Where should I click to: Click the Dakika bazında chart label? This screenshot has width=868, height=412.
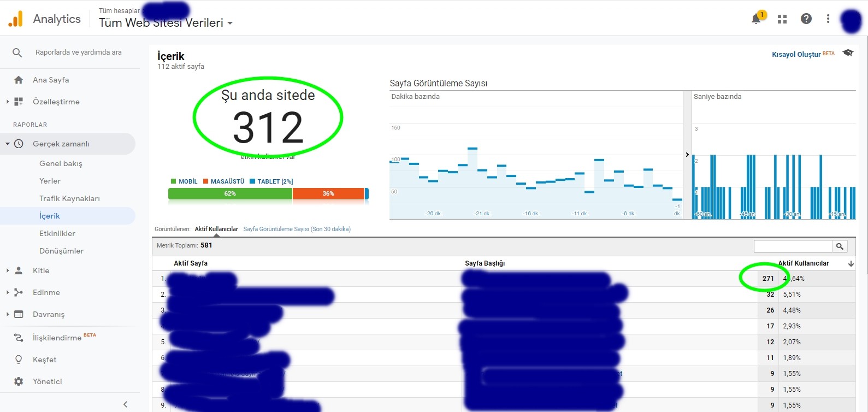coord(415,97)
